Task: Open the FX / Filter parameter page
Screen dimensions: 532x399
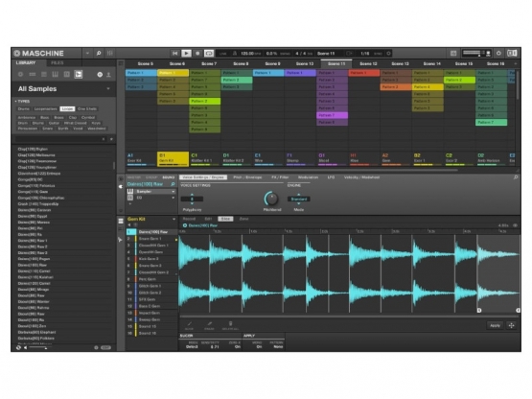Action: pos(280,177)
